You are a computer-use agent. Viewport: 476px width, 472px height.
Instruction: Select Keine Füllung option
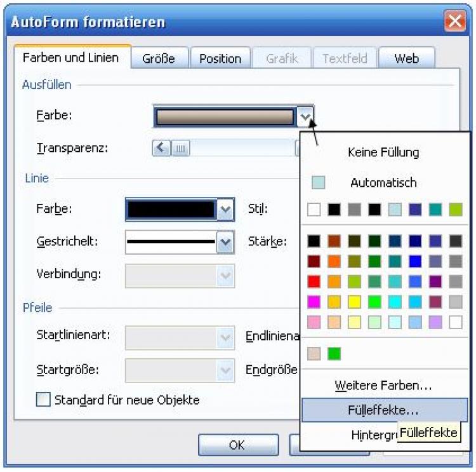[x=383, y=152]
